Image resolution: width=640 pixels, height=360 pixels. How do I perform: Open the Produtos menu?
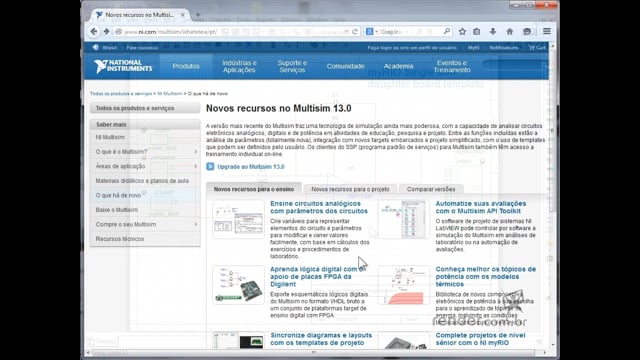pyautogui.click(x=186, y=66)
